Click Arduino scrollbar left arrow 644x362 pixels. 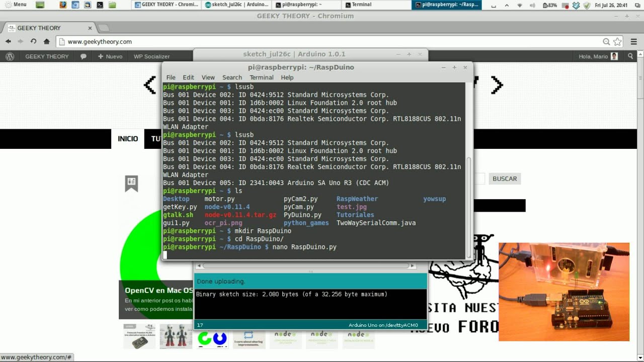point(199,265)
